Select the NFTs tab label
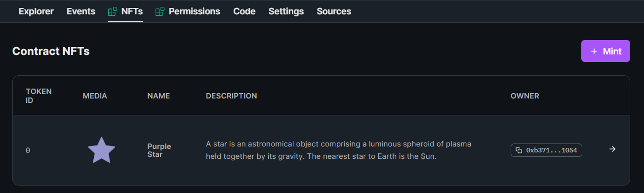Image resolution: width=644 pixels, height=193 pixels. (x=132, y=11)
